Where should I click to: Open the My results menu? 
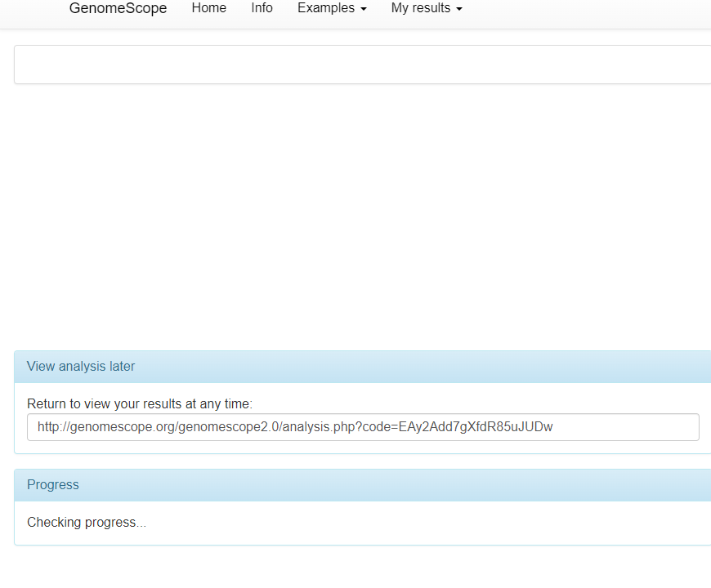422,8
